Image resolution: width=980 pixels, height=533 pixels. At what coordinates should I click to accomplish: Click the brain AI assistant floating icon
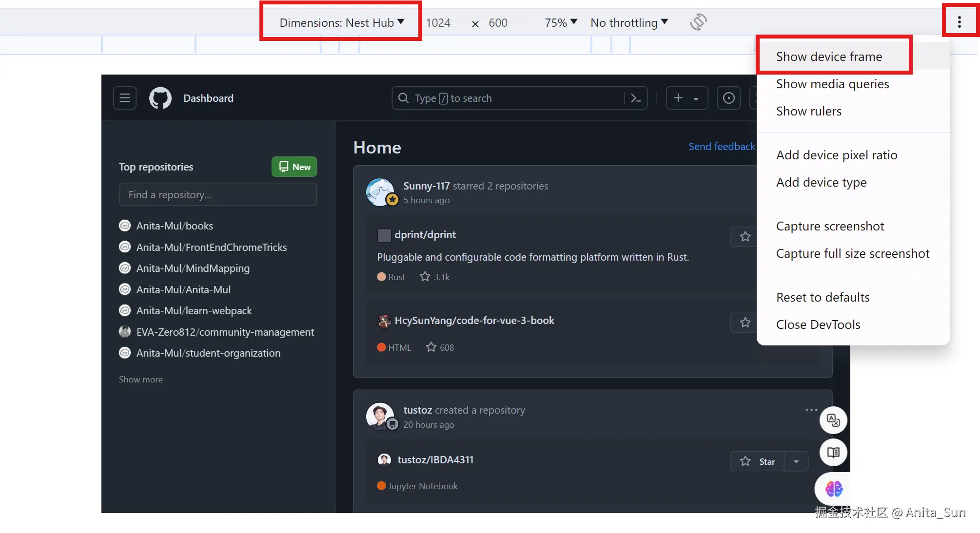pyautogui.click(x=833, y=488)
